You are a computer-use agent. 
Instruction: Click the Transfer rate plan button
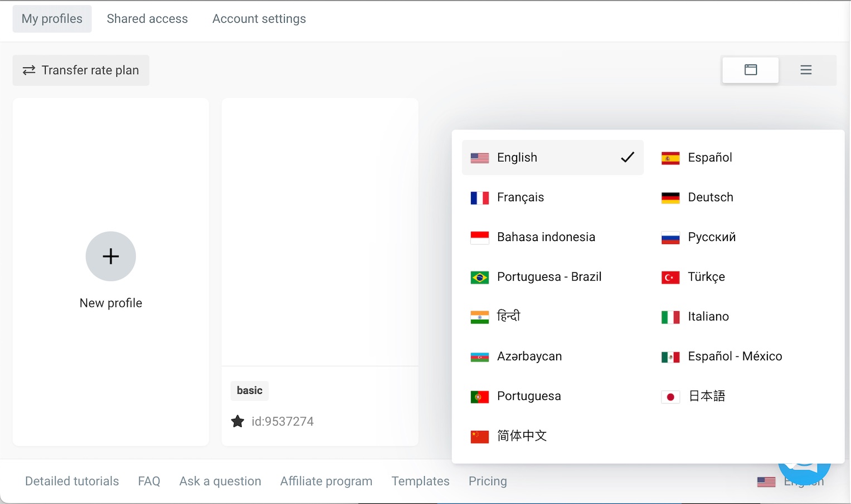[81, 70]
